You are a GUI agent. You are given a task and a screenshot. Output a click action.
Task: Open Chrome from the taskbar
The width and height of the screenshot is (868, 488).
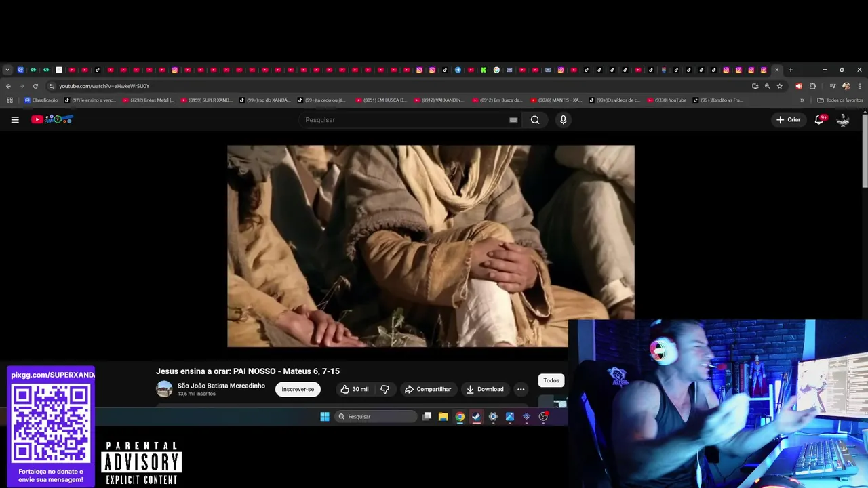(460, 417)
